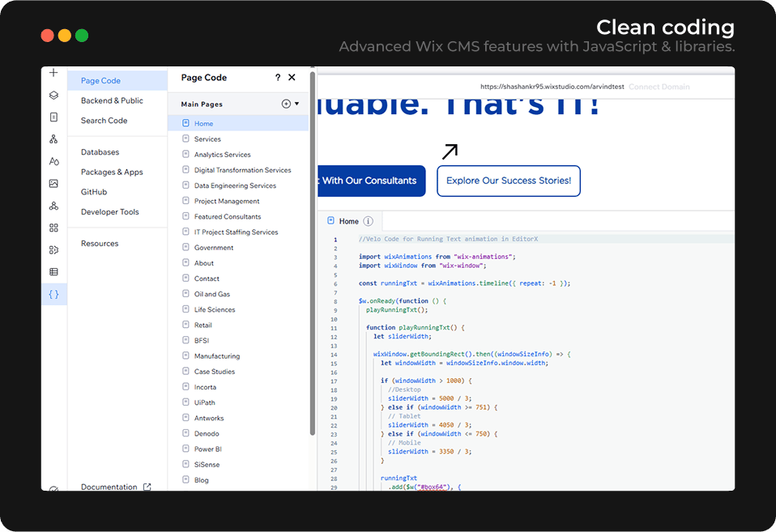Select the Retail page
Screen dimensions: 776x532
point(238,326)
